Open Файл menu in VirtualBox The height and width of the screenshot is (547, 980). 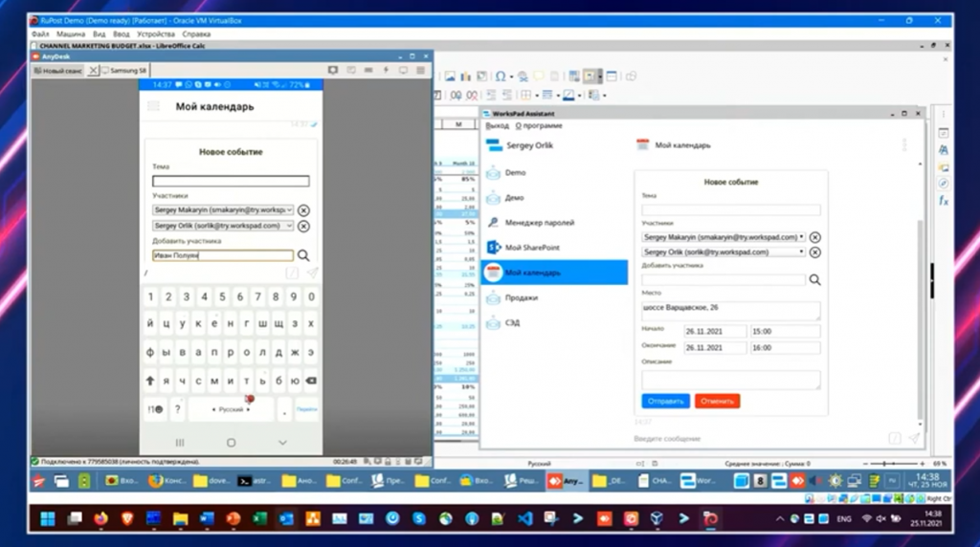pyautogui.click(x=40, y=33)
